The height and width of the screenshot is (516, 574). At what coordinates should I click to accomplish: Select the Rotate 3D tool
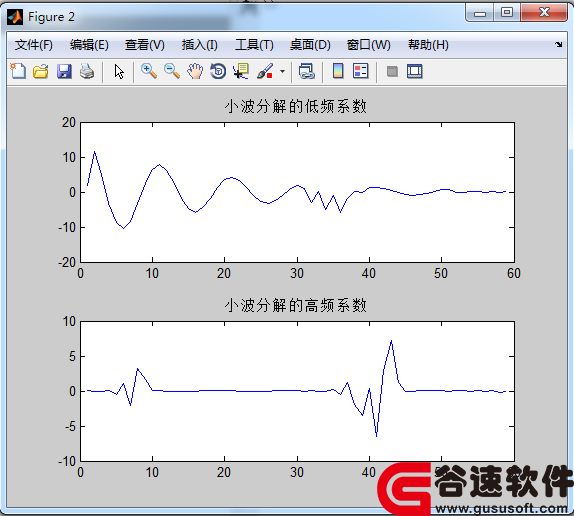coord(218,71)
